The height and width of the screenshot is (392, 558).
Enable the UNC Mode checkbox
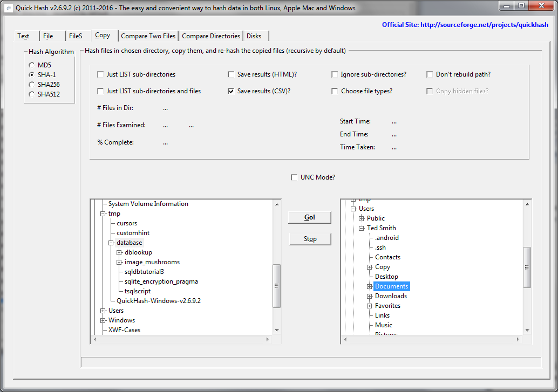click(294, 177)
